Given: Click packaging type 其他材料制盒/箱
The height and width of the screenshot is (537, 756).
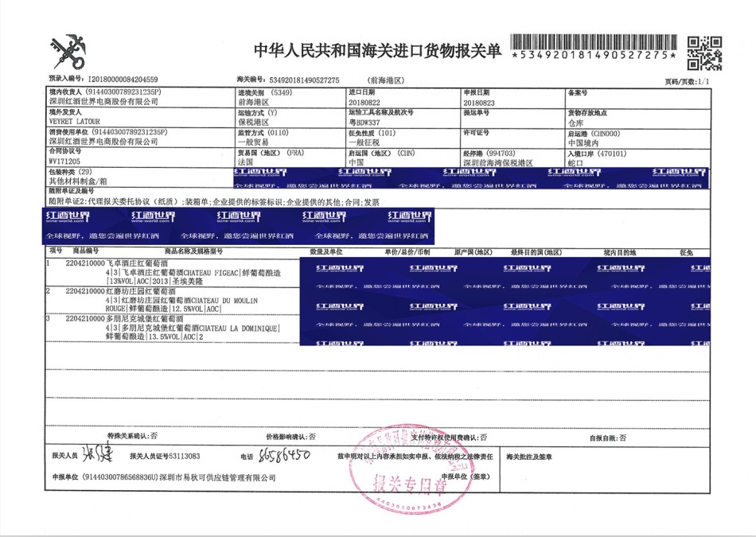Looking at the screenshot, I should tap(78, 181).
